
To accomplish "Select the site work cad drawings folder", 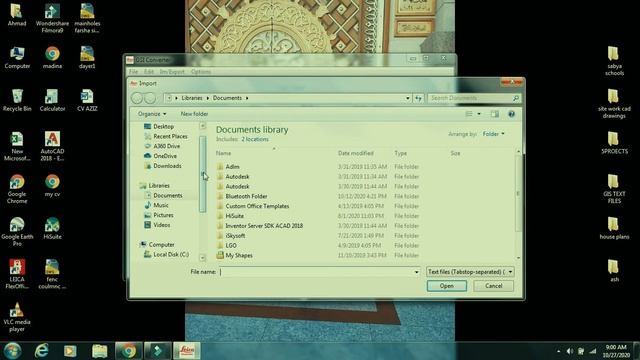I will coord(614,104).
